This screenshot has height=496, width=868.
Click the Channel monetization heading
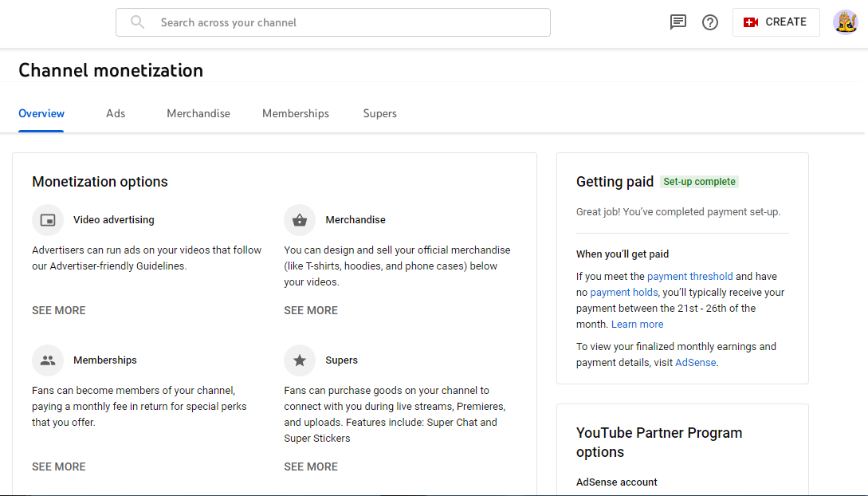coord(111,70)
